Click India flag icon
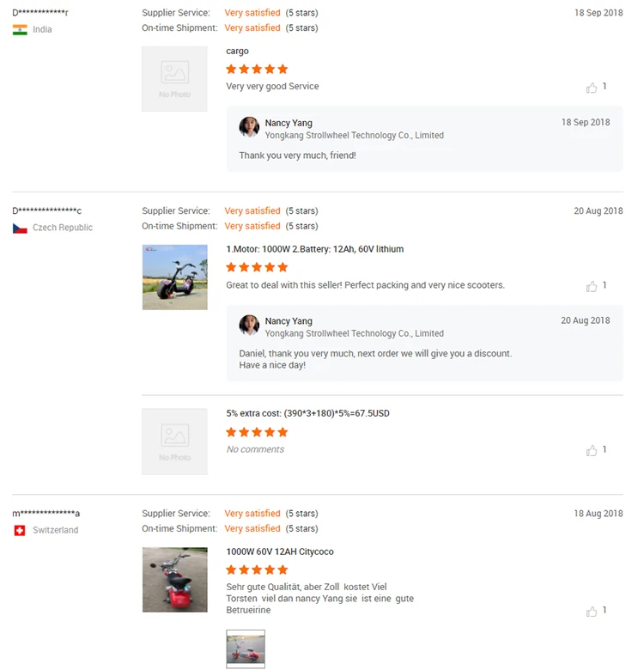The image size is (644, 670). point(20,30)
